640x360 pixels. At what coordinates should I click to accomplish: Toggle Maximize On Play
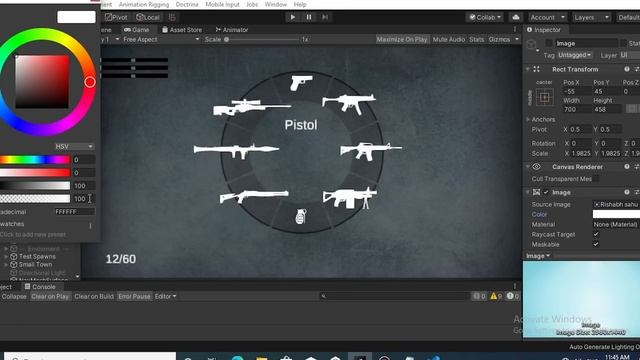[x=402, y=40]
